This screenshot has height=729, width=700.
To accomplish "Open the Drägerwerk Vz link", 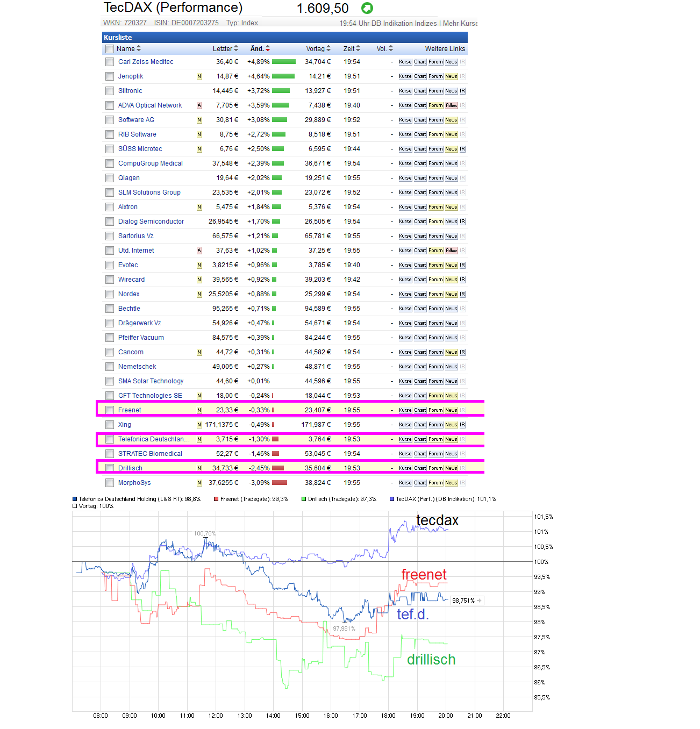I will [x=139, y=323].
